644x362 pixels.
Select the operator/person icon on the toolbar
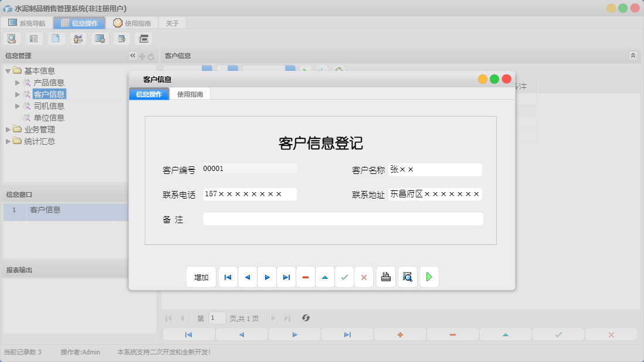tap(77, 38)
